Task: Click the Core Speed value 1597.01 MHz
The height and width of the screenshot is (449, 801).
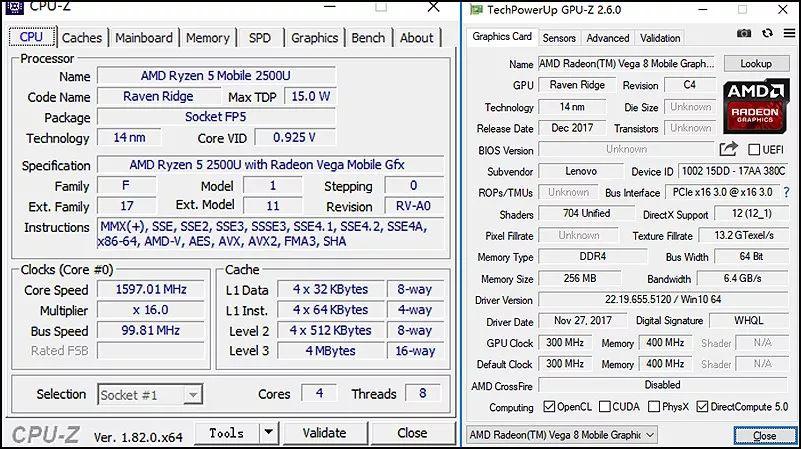Action: [x=151, y=289]
